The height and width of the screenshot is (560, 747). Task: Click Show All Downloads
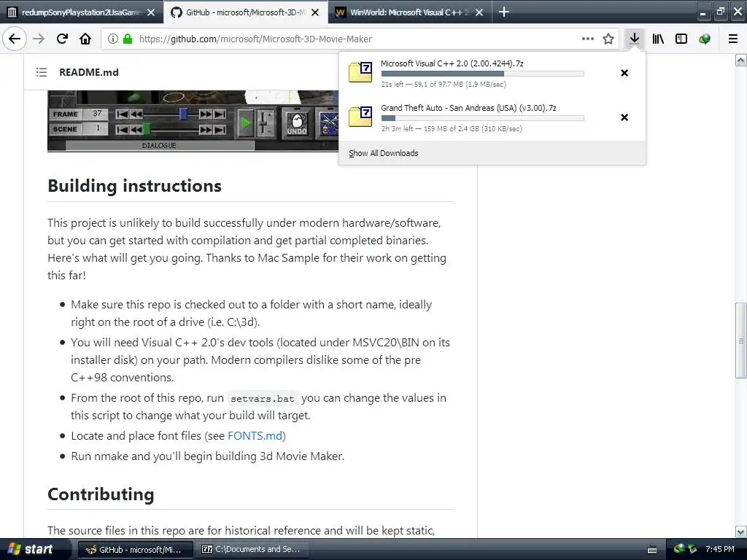point(384,153)
